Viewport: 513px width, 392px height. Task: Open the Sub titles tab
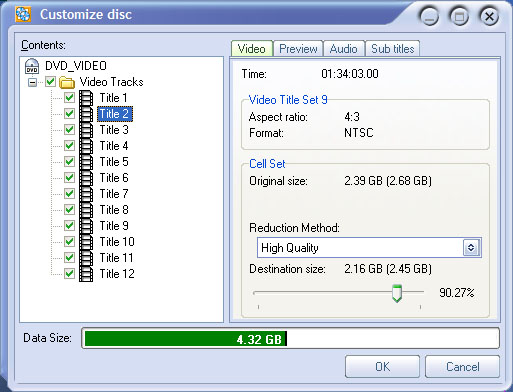coord(393,49)
